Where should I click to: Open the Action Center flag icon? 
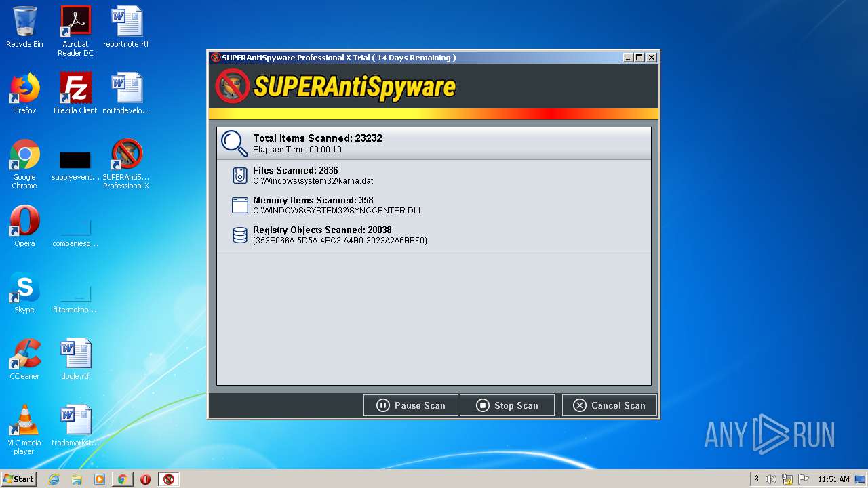tap(804, 479)
